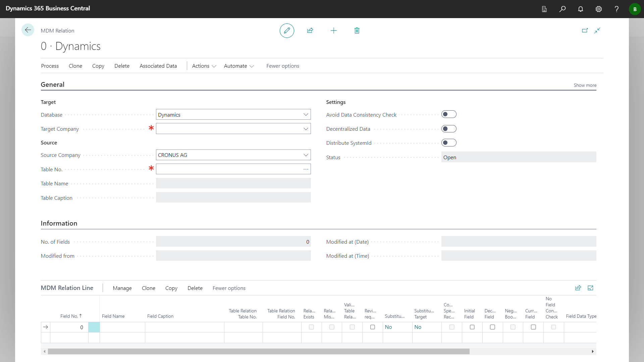
Task: Click the scrollbar left arrow
Action: pos(44,352)
